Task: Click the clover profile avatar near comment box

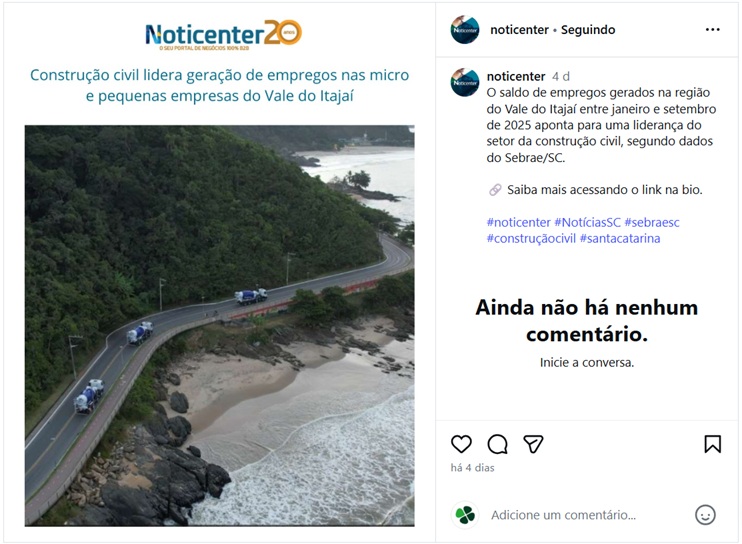Action: [x=465, y=515]
